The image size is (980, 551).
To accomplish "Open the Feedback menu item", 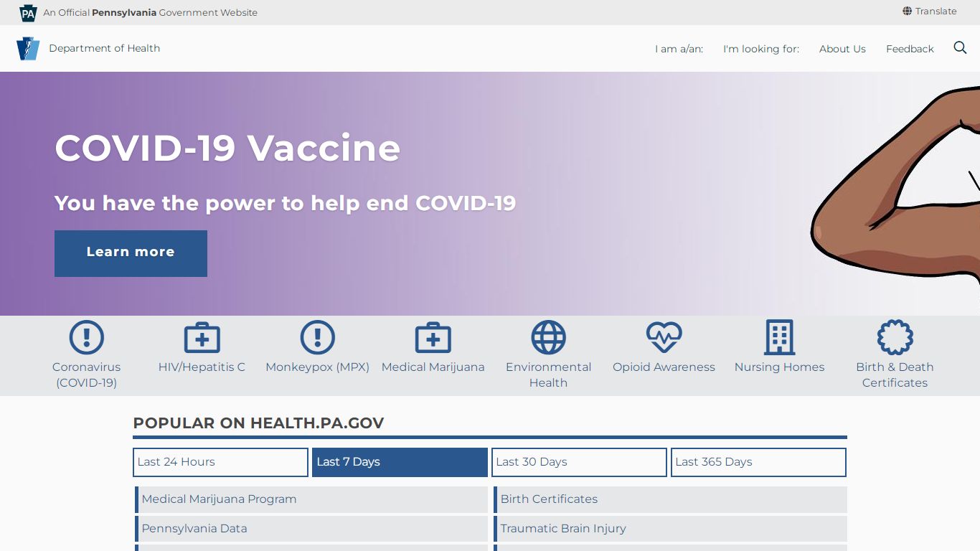I will 910,49.
